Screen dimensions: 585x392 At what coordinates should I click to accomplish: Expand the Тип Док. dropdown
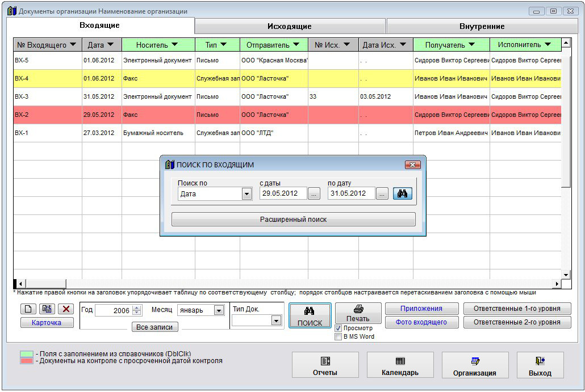coord(276,321)
